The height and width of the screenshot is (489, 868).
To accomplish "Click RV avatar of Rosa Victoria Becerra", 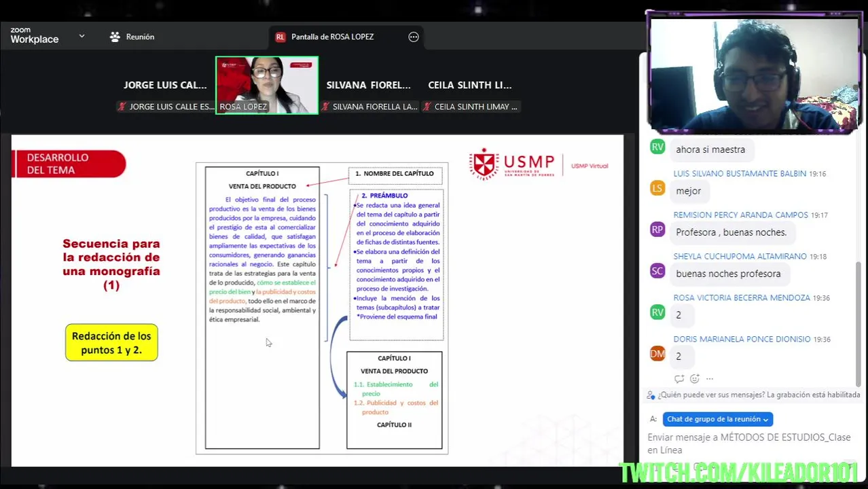I will point(657,312).
